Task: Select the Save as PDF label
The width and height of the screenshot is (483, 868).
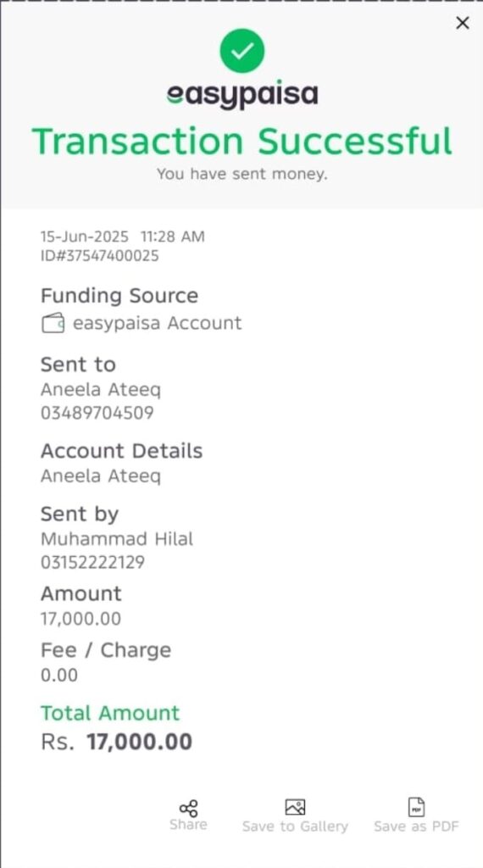Action: pos(417,826)
